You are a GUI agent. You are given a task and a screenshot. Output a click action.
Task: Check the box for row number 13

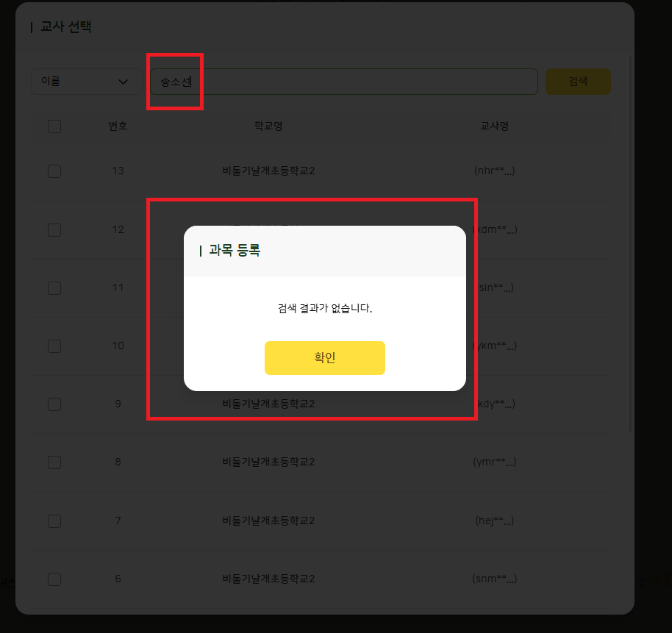point(54,171)
